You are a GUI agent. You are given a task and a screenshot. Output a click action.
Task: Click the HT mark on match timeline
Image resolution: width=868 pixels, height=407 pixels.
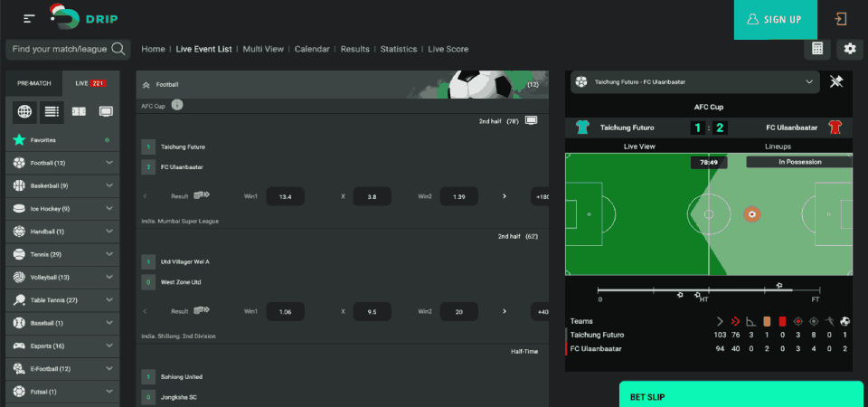coord(704,299)
